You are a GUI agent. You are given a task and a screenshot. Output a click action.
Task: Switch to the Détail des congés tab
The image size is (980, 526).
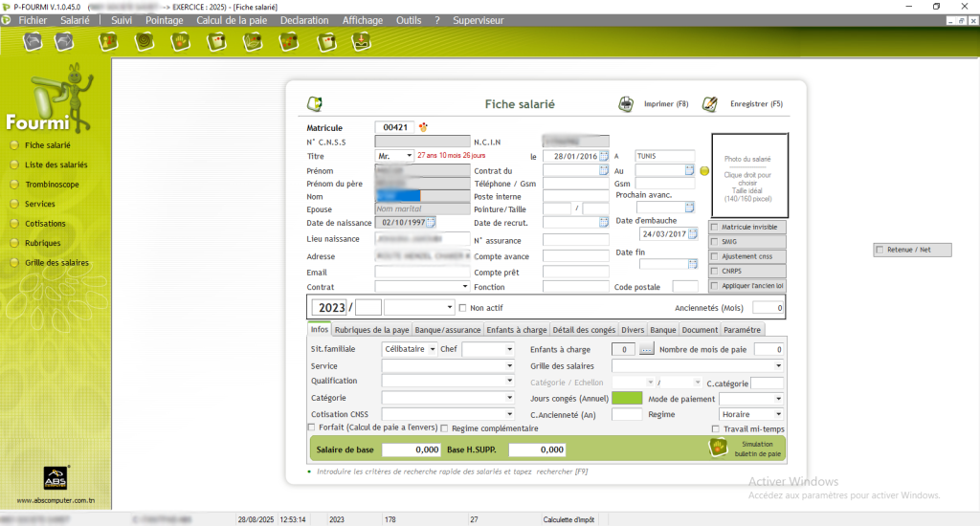pos(584,330)
